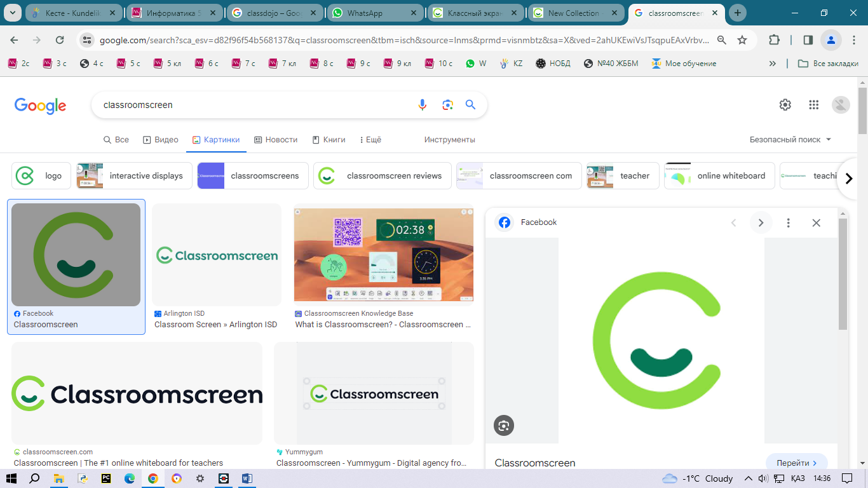Expand the Безопасный поиск dropdown
This screenshot has height=488, width=868.
click(x=790, y=140)
